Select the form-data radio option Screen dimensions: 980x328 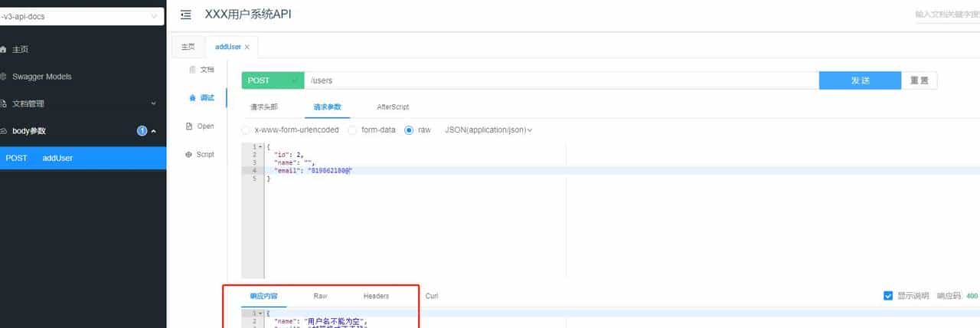[x=352, y=130]
